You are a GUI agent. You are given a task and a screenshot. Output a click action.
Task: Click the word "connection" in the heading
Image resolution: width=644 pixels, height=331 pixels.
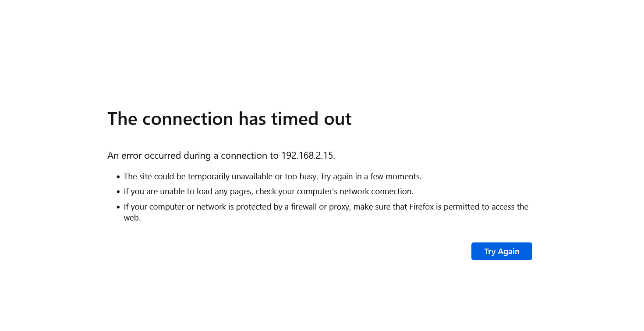188,119
